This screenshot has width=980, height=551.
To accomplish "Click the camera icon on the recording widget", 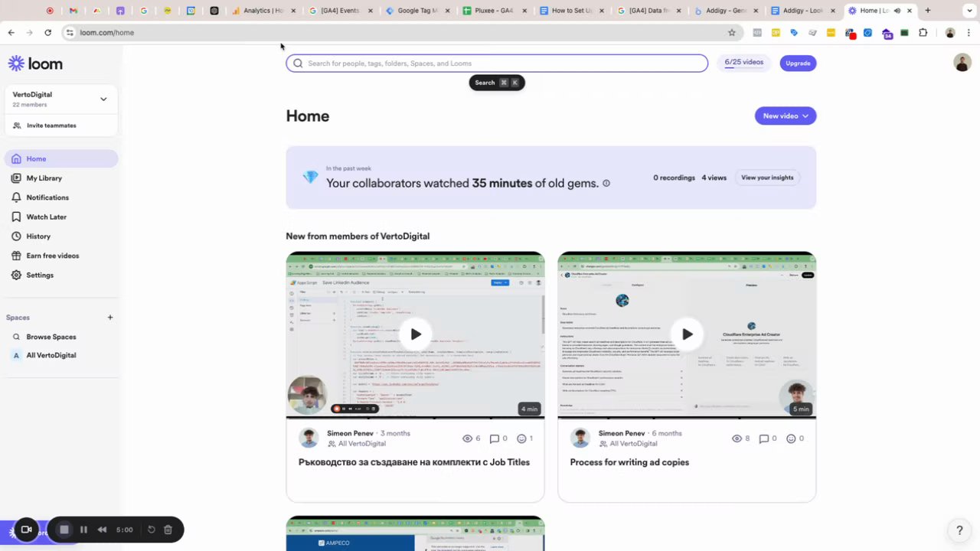I will pos(26,530).
